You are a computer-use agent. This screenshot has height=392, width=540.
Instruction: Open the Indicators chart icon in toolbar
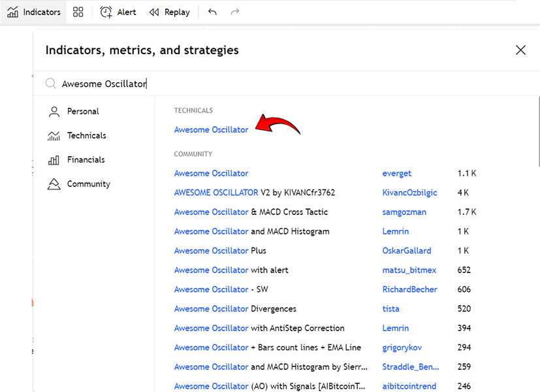coord(13,12)
